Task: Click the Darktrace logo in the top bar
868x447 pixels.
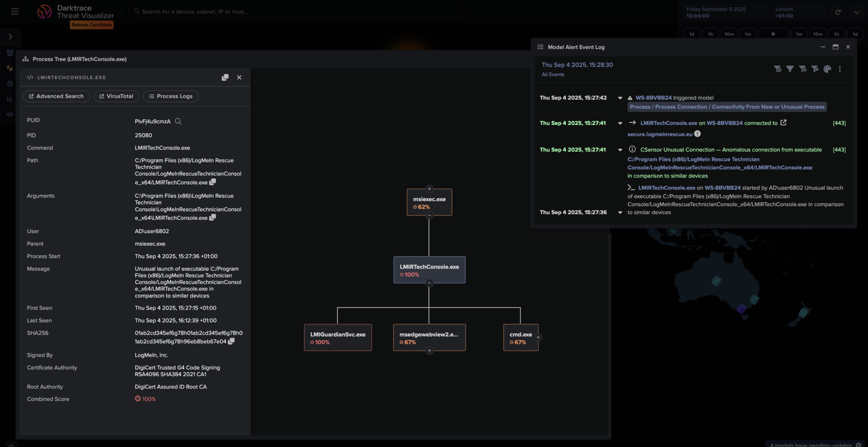Action: 45,11
